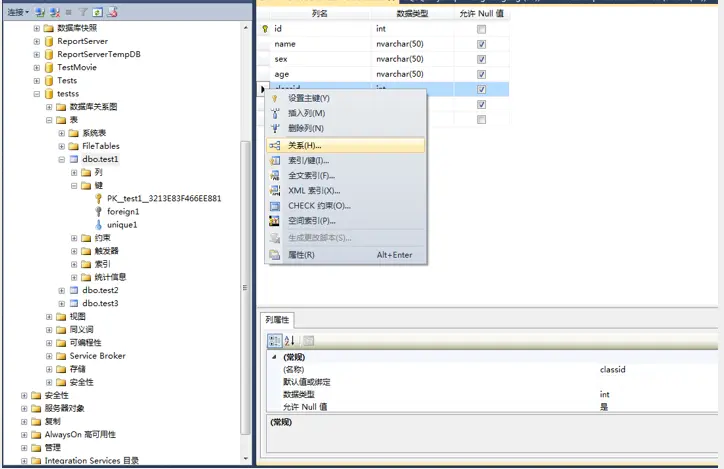Select the 列属性 tab
This screenshot has width=724, height=469.
pos(277,320)
